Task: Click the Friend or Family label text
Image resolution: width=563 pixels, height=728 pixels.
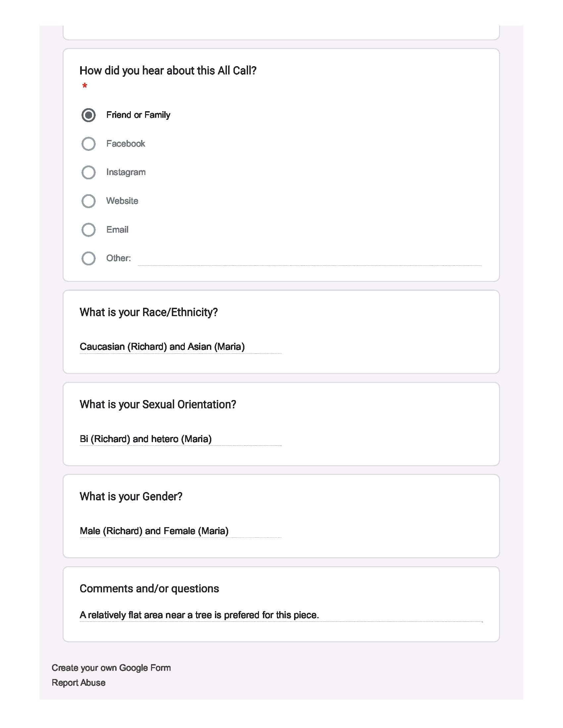Action: [138, 115]
